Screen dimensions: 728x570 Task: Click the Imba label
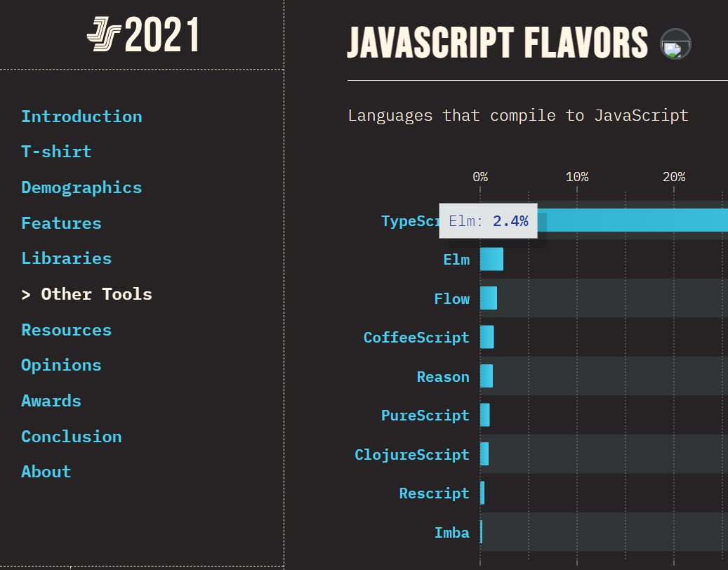(x=451, y=532)
